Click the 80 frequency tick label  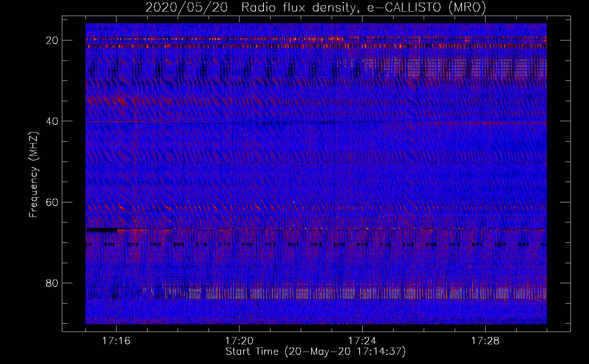(52, 283)
